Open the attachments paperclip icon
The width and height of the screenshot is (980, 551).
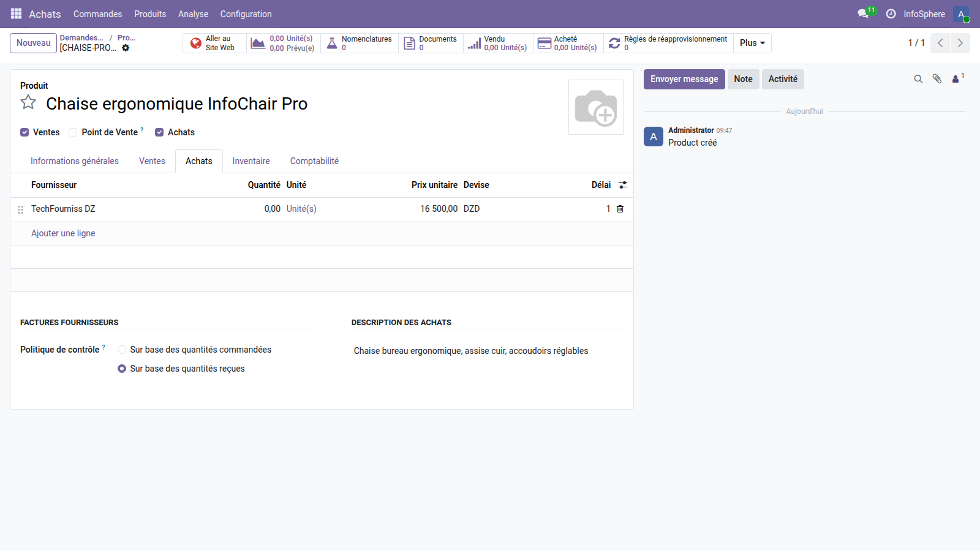(x=937, y=79)
